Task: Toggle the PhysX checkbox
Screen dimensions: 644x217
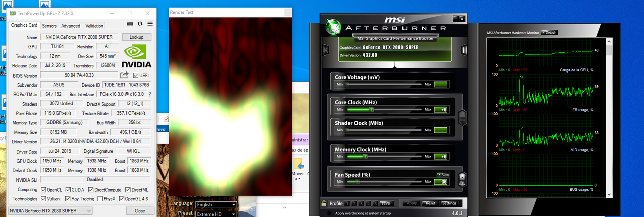Action: [99, 199]
